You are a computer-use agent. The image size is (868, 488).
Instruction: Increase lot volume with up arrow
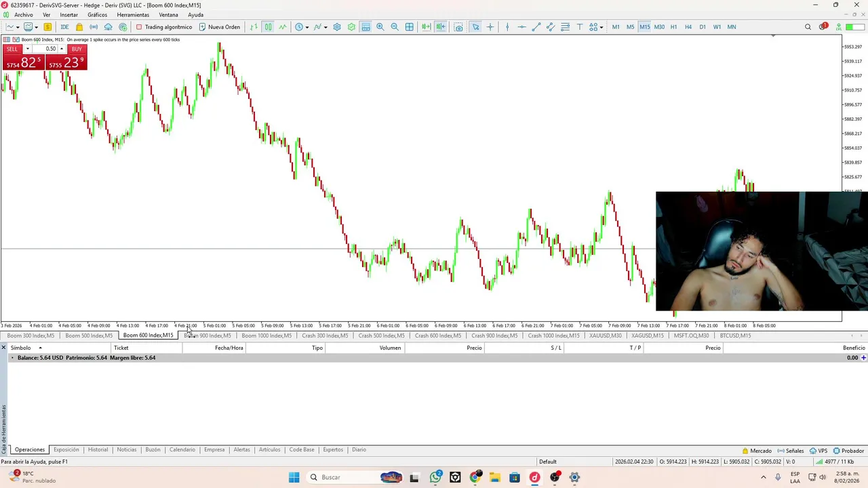click(61, 49)
